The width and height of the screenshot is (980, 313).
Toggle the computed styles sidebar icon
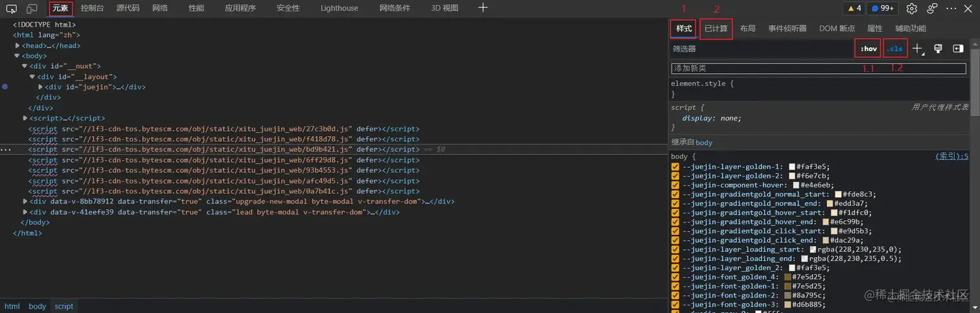(958, 49)
